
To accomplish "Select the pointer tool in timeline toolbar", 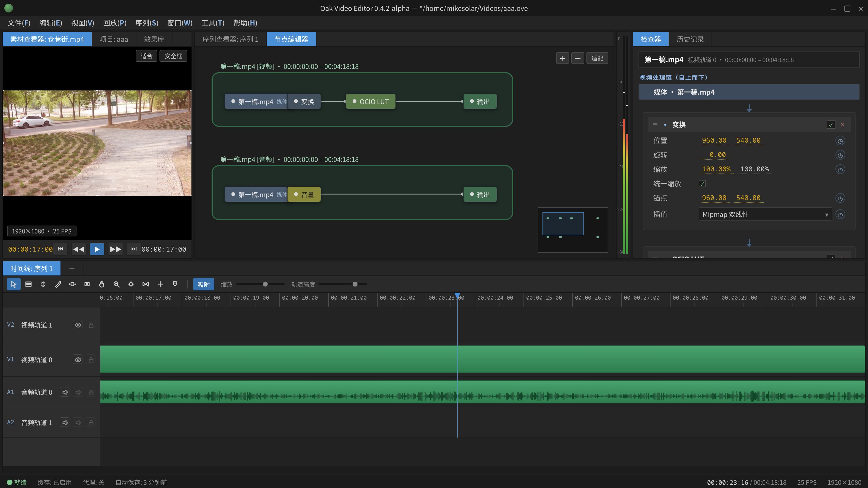I will point(14,284).
